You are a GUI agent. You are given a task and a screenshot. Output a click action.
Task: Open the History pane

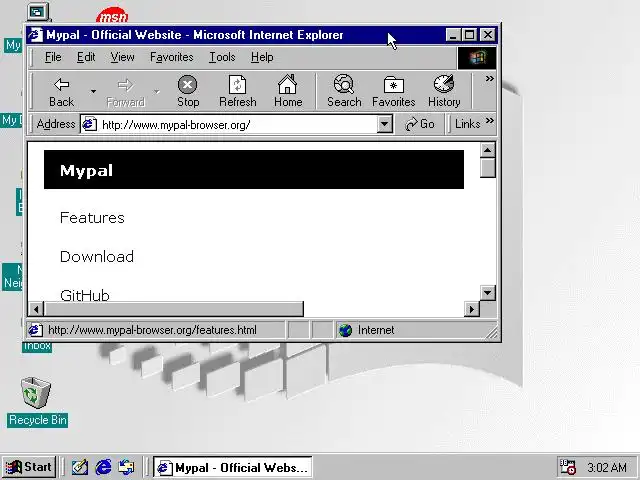click(444, 91)
